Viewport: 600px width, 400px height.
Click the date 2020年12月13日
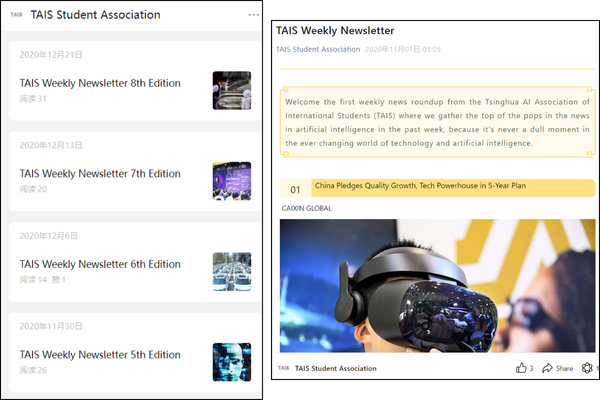tap(51, 145)
